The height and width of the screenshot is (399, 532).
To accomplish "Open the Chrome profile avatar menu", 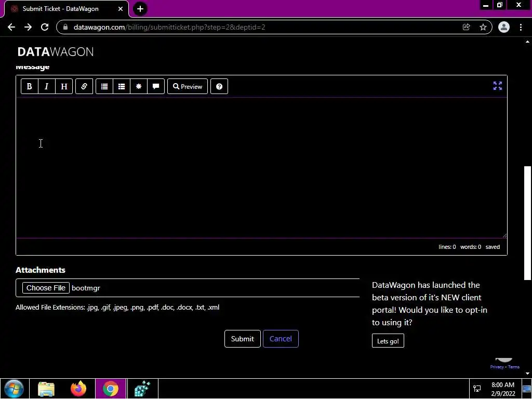I will click(504, 27).
